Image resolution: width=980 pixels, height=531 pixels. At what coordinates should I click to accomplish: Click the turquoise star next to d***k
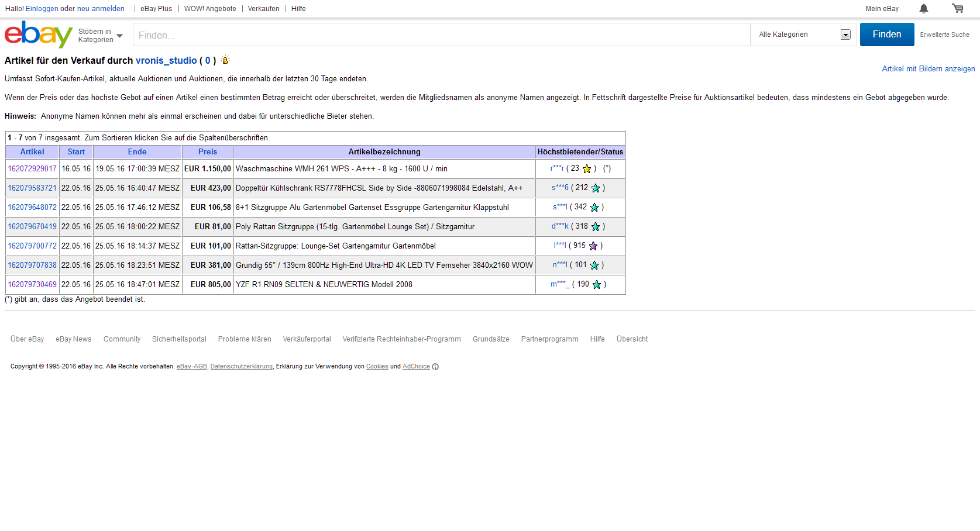tap(596, 227)
